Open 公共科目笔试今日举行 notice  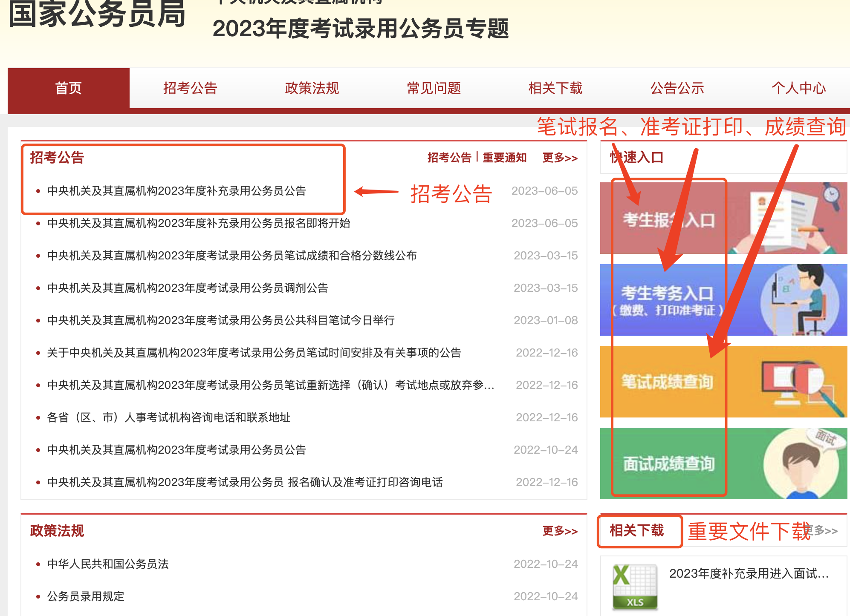pyautogui.click(x=221, y=320)
